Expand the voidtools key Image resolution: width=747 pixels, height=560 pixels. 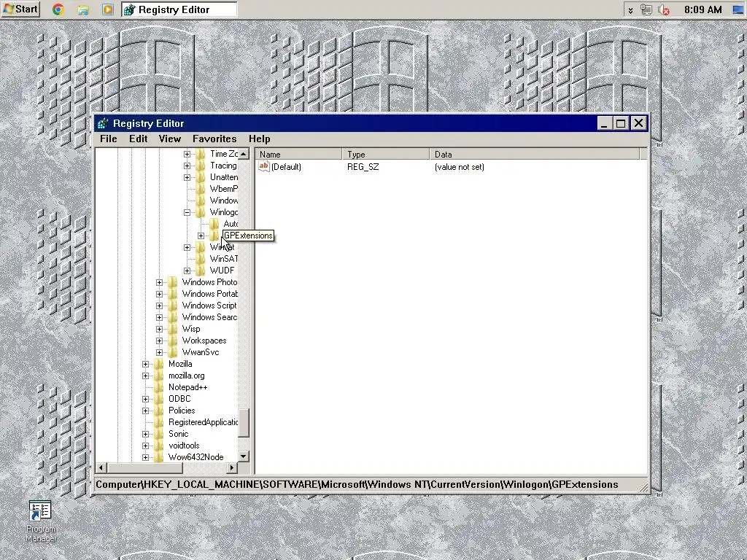pos(146,446)
